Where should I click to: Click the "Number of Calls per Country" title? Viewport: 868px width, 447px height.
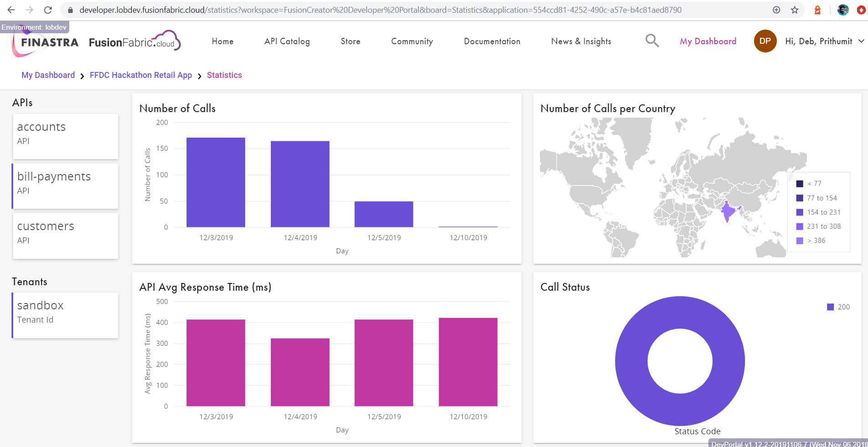(x=608, y=108)
